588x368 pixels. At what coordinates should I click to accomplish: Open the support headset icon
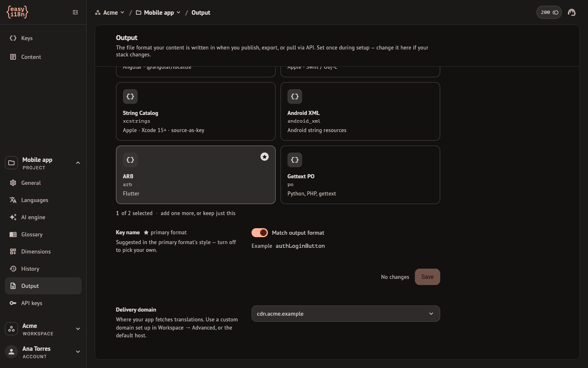pyautogui.click(x=572, y=12)
